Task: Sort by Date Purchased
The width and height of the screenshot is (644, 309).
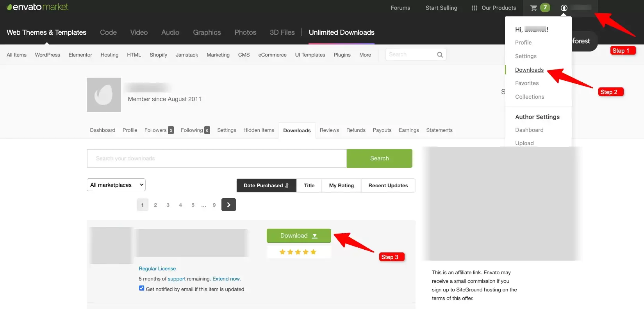Action: tap(266, 185)
